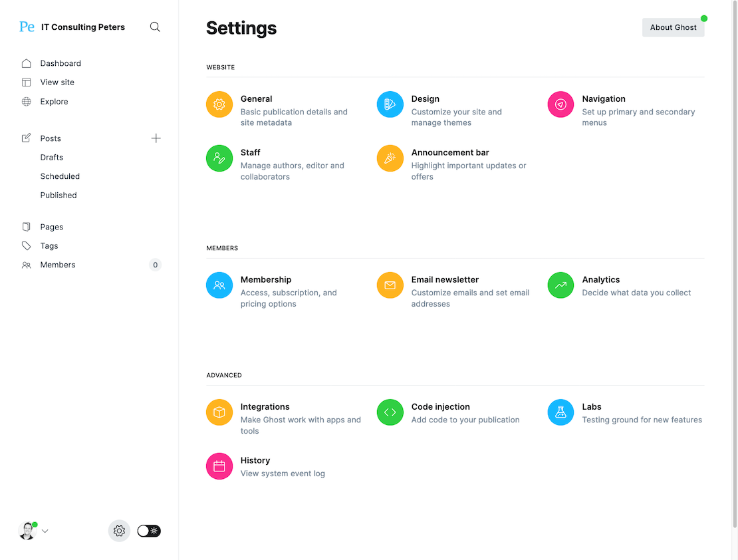Open Integrations settings via the box icon
Screen dimensions: 738x560
click(219, 412)
